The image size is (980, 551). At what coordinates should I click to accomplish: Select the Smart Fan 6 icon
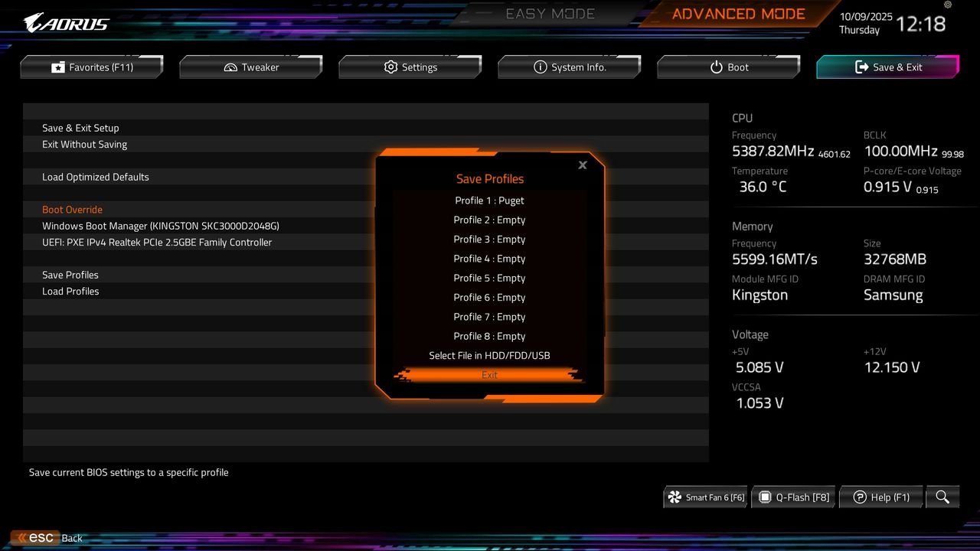674,497
